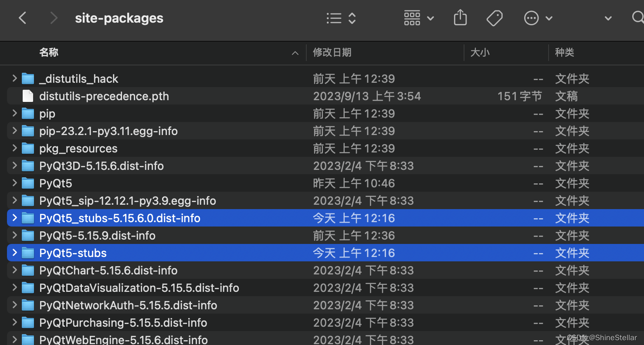Image resolution: width=644 pixels, height=345 pixels.
Task: Click the pip folder icon
Action: tap(28, 113)
